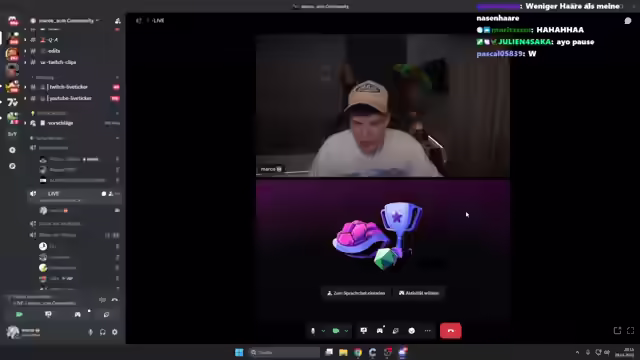
Task: Click the Windows taskbar search box
Action: 284,352
